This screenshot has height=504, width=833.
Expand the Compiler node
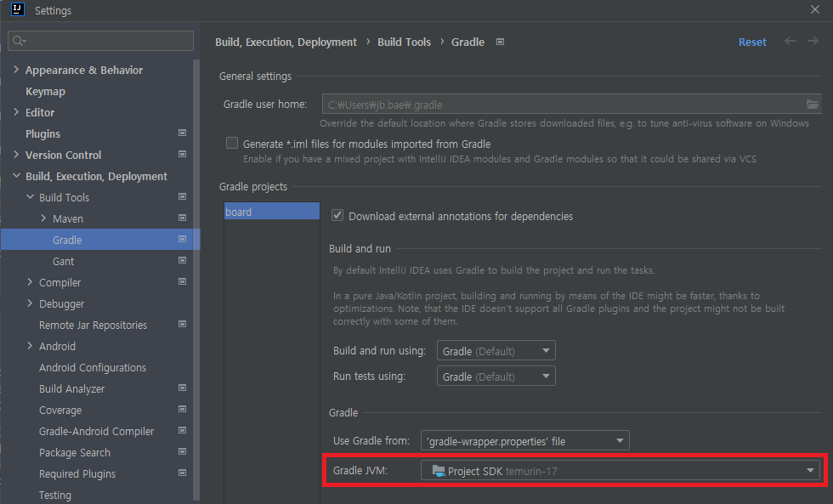coord(30,281)
